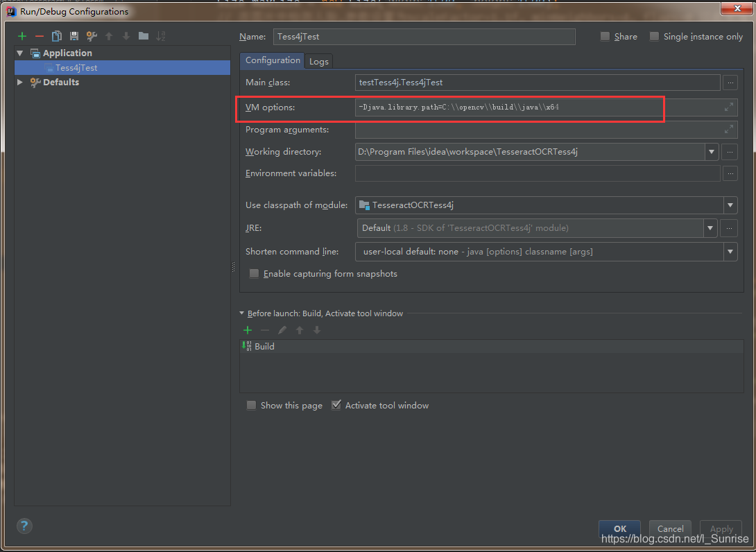Focus the Main class input field
Screen dimensions: 756x552
point(538,83)
